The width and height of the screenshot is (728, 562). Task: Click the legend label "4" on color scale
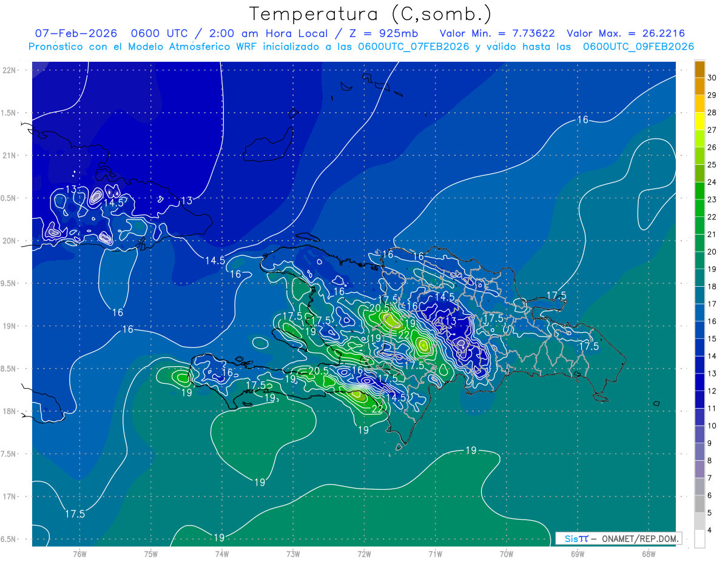click(x=710, y=530)
